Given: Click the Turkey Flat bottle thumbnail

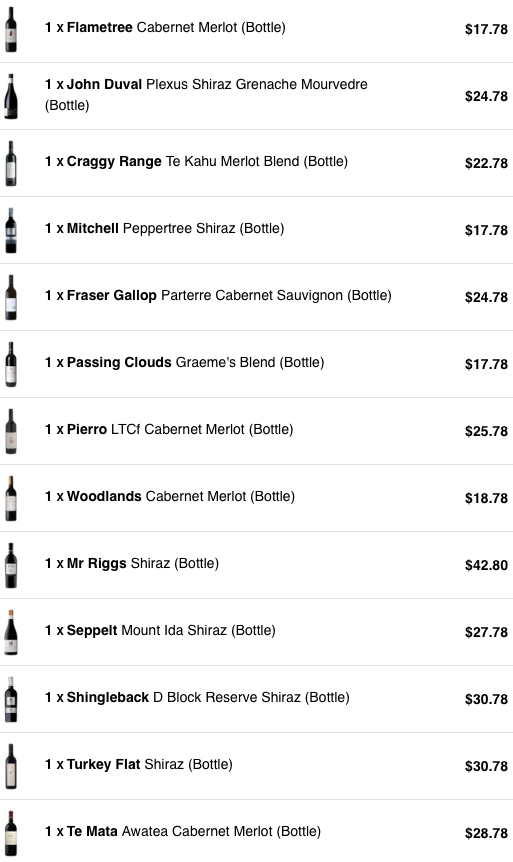Looking at the screenshot, I should coord(11,767).
